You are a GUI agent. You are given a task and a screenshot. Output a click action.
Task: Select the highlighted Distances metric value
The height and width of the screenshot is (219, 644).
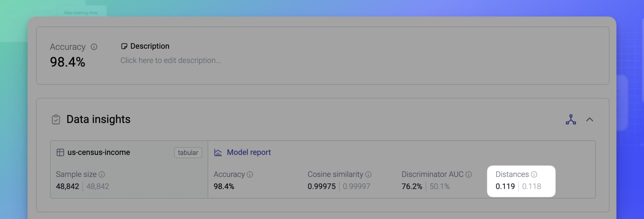click(505, 187)
